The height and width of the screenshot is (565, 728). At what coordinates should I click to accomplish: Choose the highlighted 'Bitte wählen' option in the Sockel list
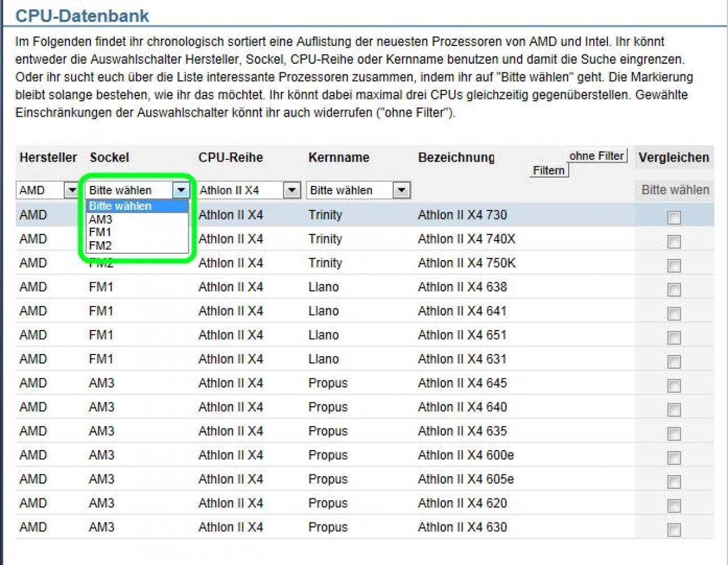click(x=137, y=206)
